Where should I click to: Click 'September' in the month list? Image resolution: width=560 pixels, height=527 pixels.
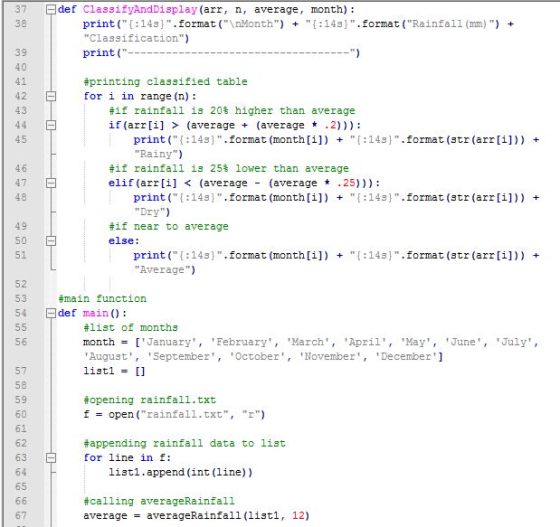pyautogui.click(x=181, y=357)
